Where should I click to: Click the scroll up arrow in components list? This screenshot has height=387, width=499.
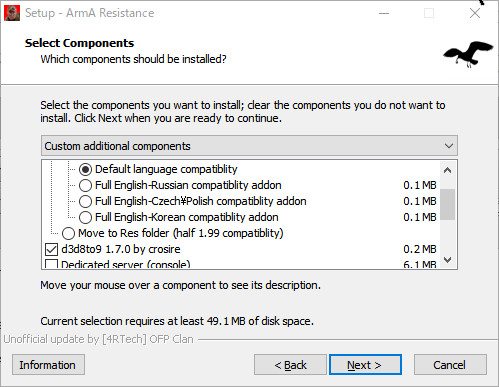[x=448, y=170]
